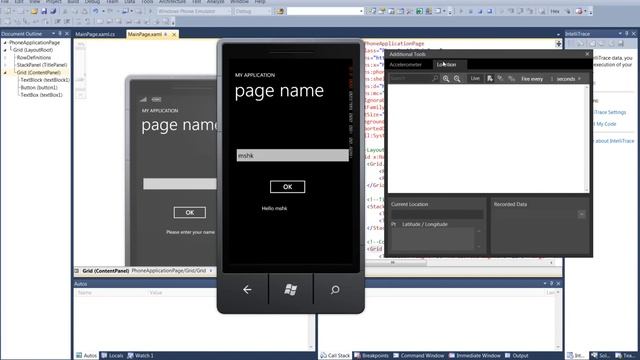Click the location map search magnifier icon
Viewport: 640px width, 360px height.
435,78
